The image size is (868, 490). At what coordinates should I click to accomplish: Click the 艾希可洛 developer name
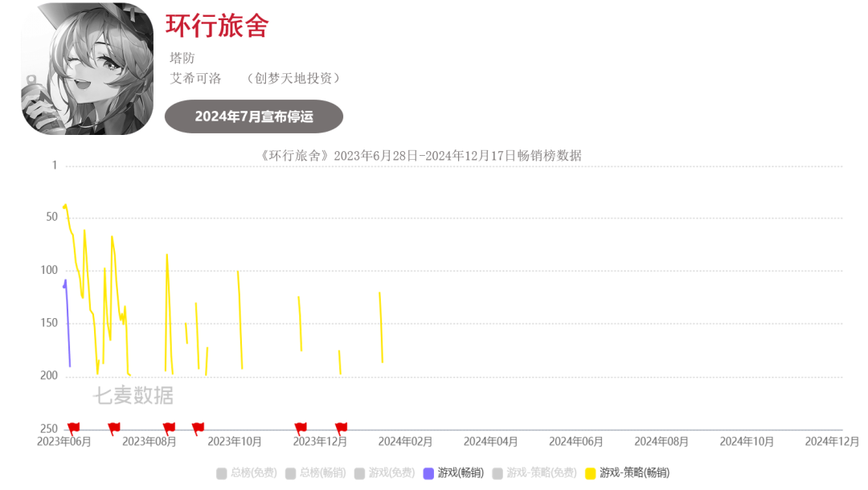coord(195,79)
